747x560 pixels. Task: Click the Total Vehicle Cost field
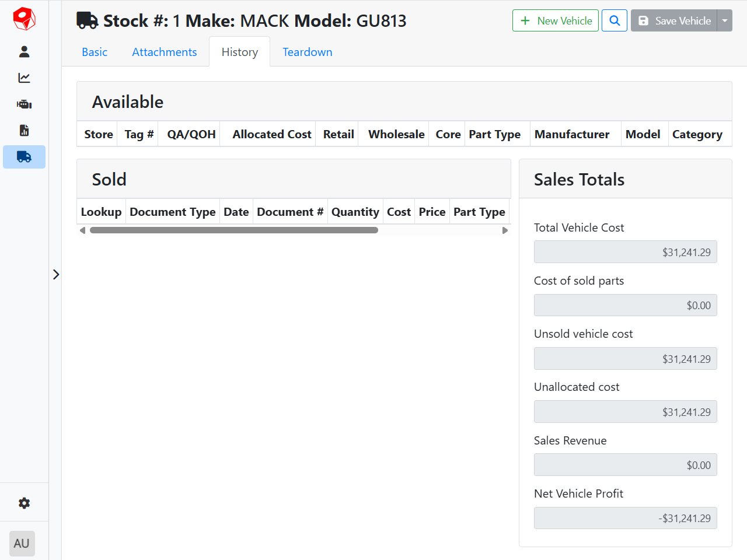(x=625, y=252)
